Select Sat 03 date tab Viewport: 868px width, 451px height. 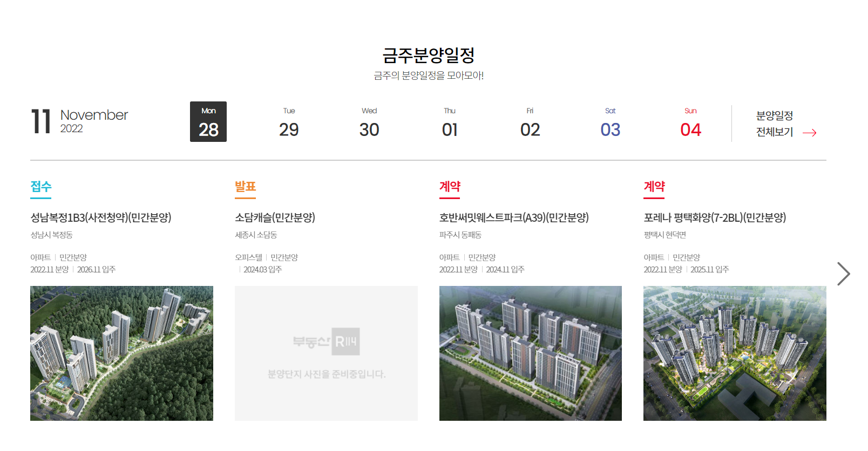pyautogui.click(x=611, y=122)
